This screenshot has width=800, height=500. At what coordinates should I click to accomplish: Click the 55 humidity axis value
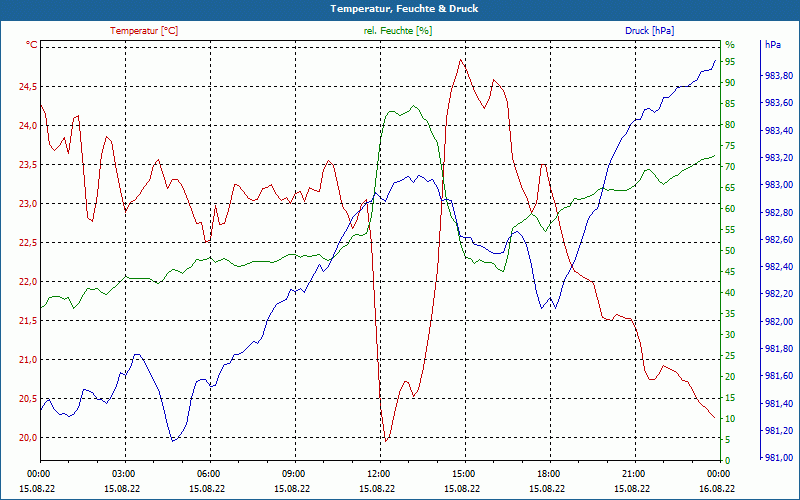pyautogui.click(x=730, y=230)
